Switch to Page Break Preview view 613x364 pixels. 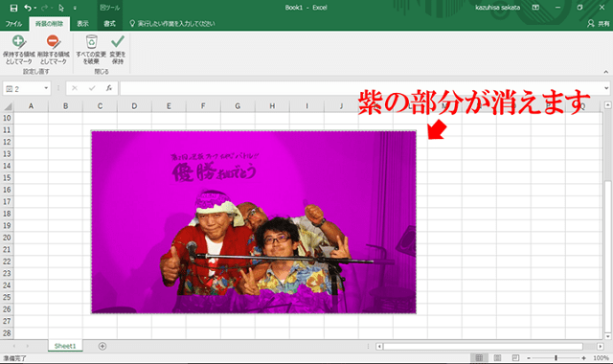coord(515,357)
